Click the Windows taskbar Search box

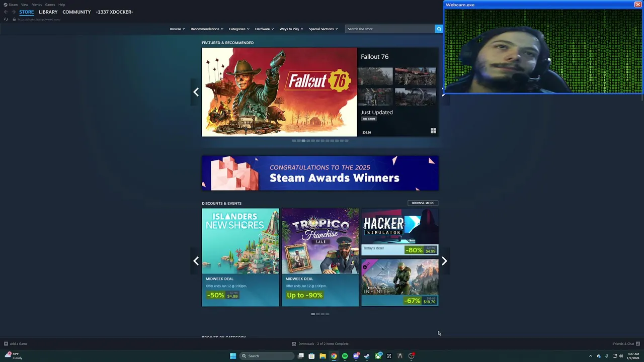(267, 356)
